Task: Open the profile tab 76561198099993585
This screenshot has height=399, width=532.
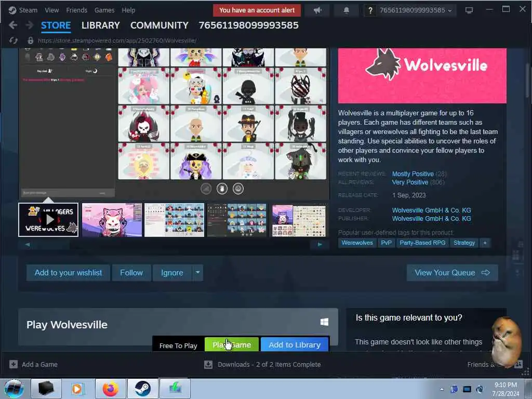Action: point(249,25)
